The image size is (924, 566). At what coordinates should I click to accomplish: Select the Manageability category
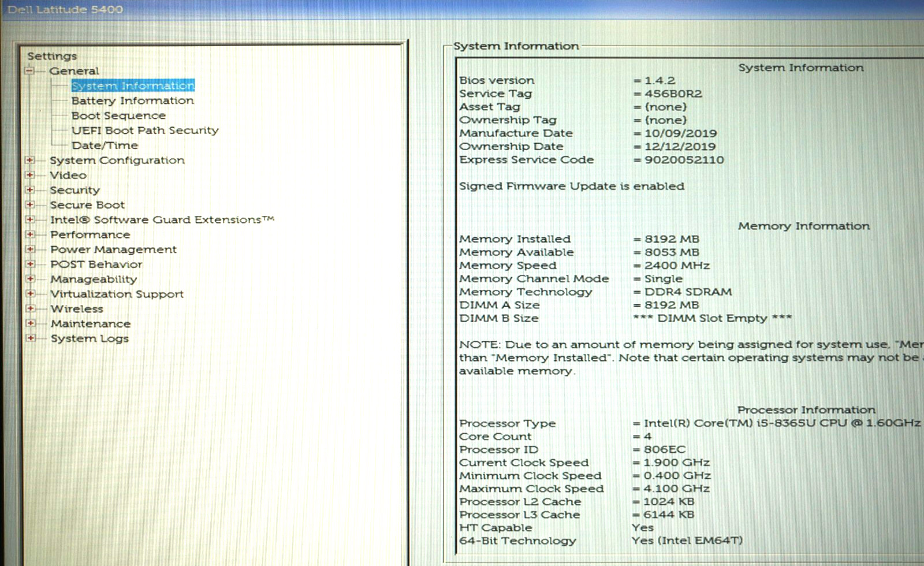click(94, 280)
